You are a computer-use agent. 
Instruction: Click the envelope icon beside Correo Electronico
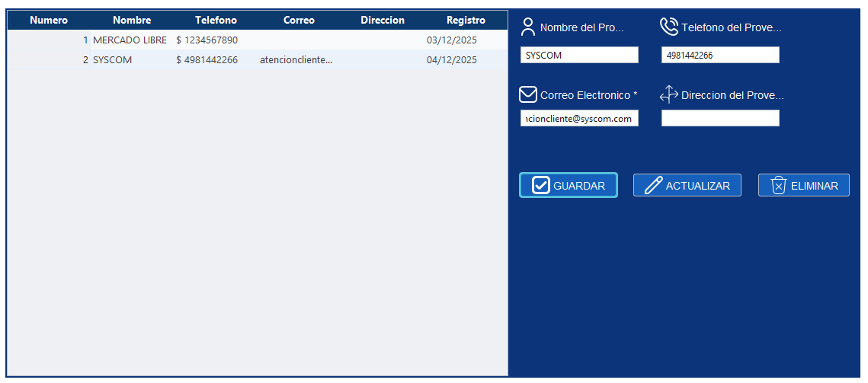click(528, 94)
